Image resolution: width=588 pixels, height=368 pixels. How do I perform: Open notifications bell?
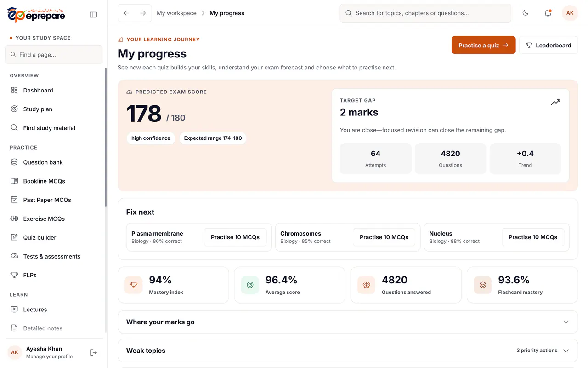click(x=548, y=13)
